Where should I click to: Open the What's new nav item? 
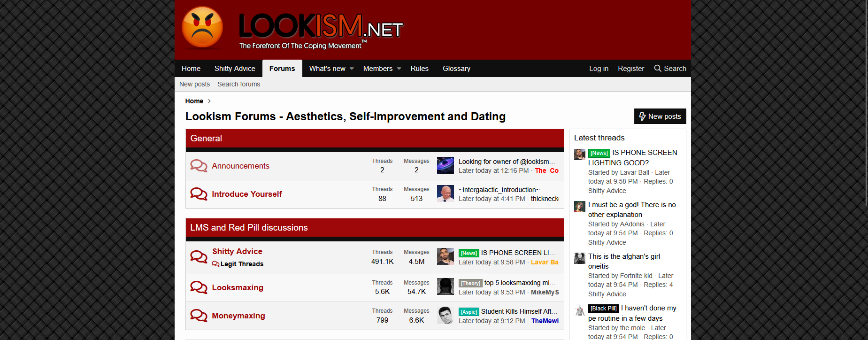(327, 69)
